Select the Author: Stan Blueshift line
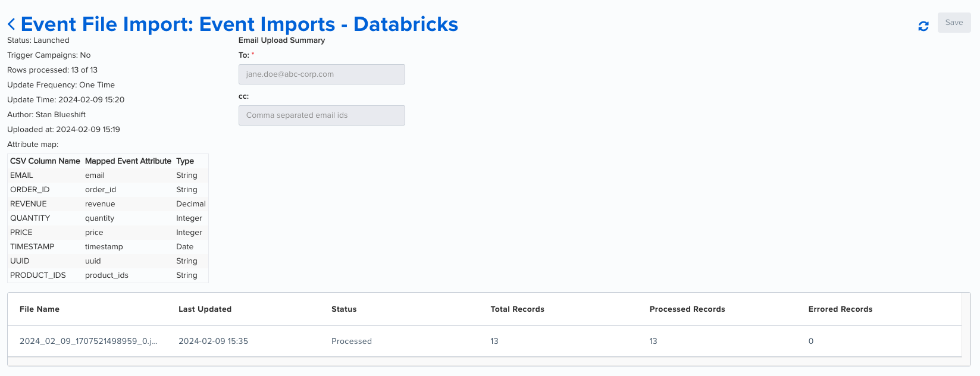Image resolution: width=980 pixels, height=376 pixels. tap(46, 115)
